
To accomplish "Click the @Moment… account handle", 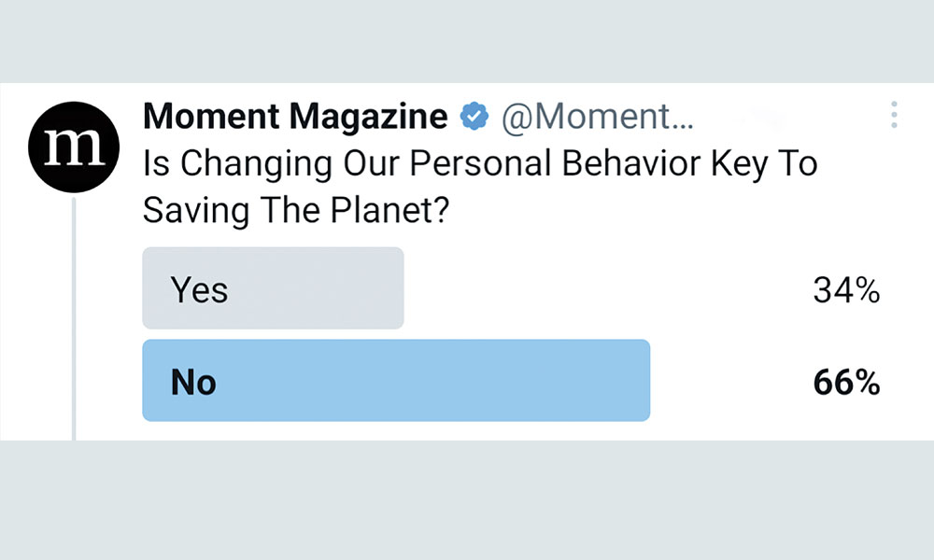I will point(598,117).
